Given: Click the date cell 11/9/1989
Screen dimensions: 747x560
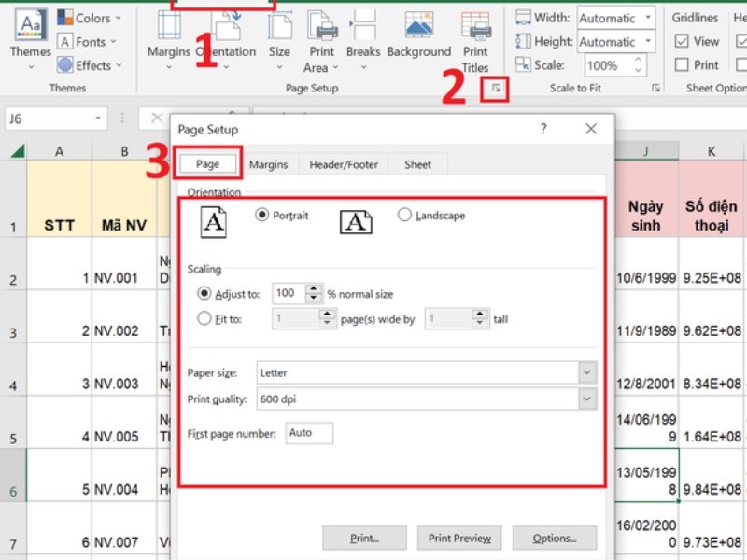Looking at the screenshot, I should 646,316.
